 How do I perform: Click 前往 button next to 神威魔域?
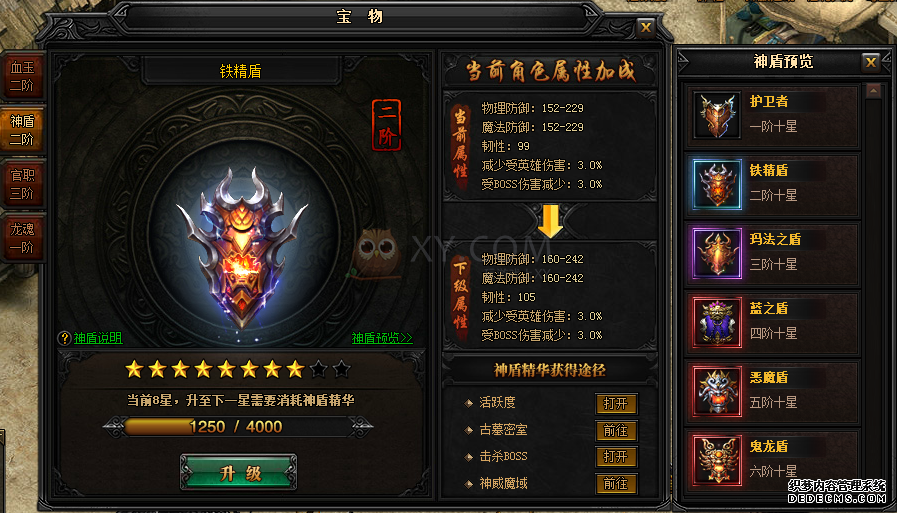[616, 483]
